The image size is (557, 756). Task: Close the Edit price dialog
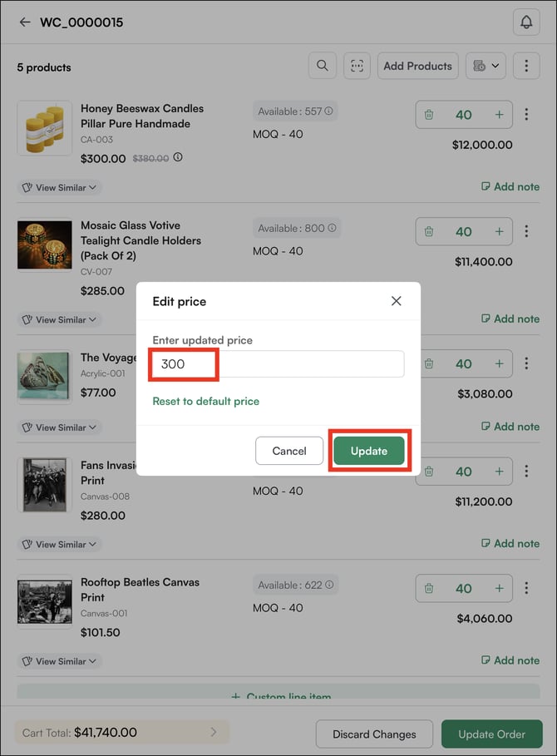(397, 301)
